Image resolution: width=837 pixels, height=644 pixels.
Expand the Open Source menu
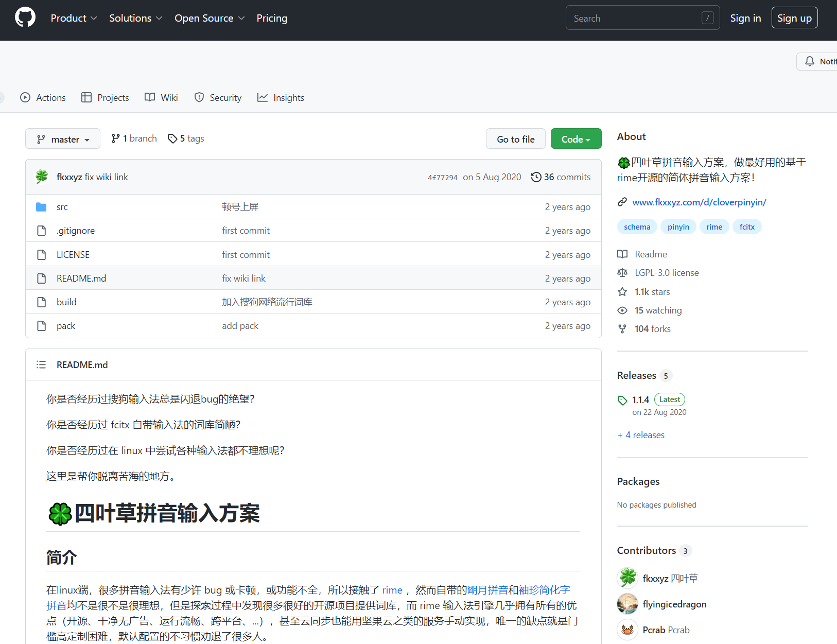pyautogui.click(x=210, y=18)
